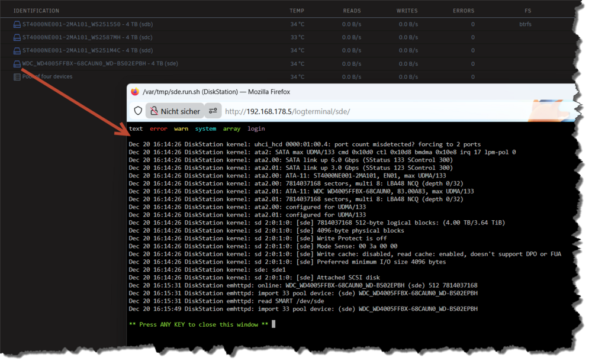Click the reads value for sdd row
The image size is (592, 364).
click(x=352, y=50)
